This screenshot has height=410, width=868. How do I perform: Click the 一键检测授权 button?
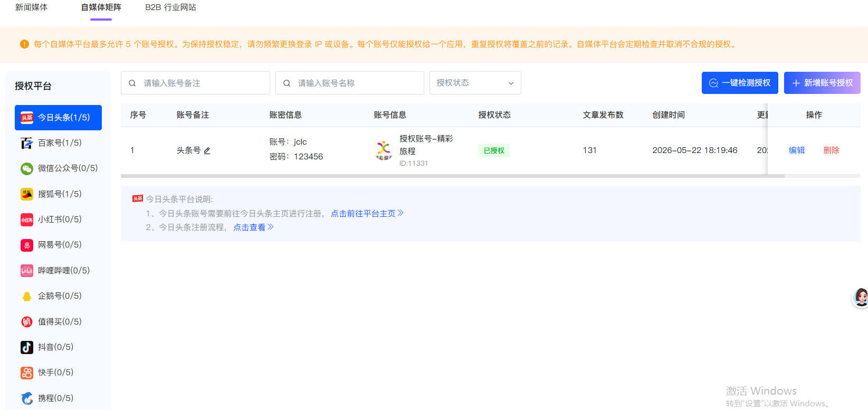click(740, 83)
